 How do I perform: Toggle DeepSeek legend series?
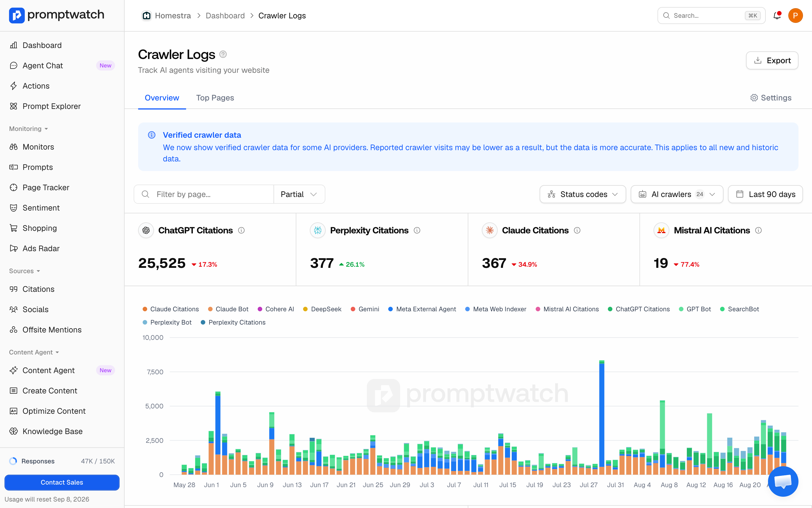(322, 309)
